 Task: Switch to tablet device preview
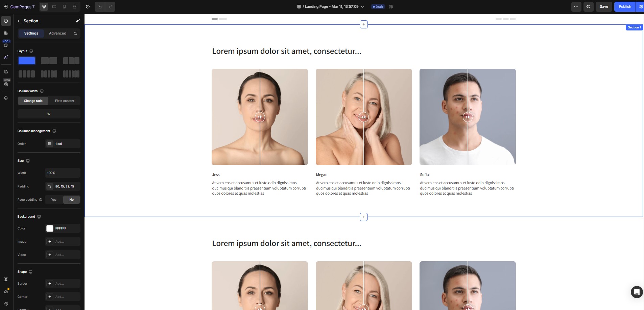[x=54, y=7]
